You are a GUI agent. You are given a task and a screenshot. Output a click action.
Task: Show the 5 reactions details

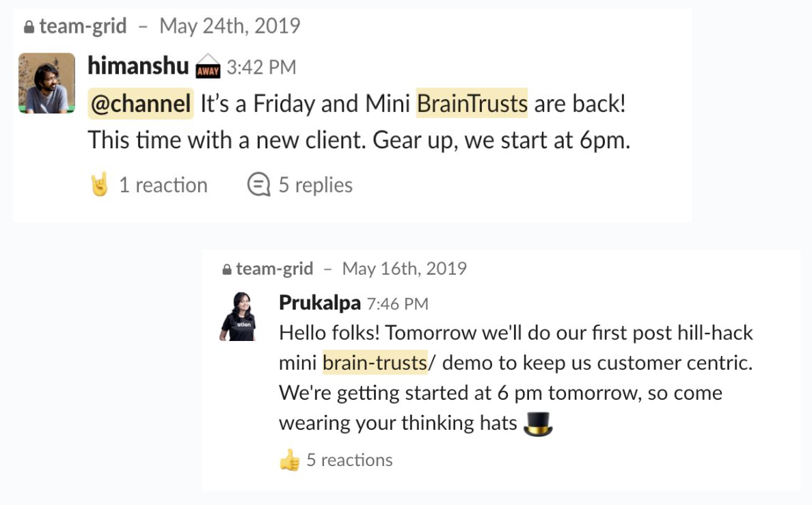click(349, 461)
